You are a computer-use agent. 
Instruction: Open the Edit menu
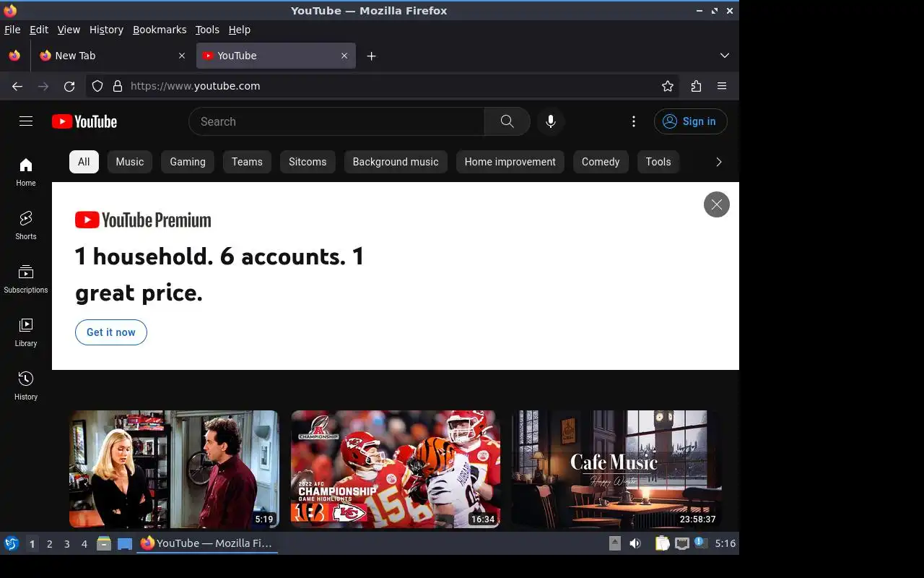39,30
